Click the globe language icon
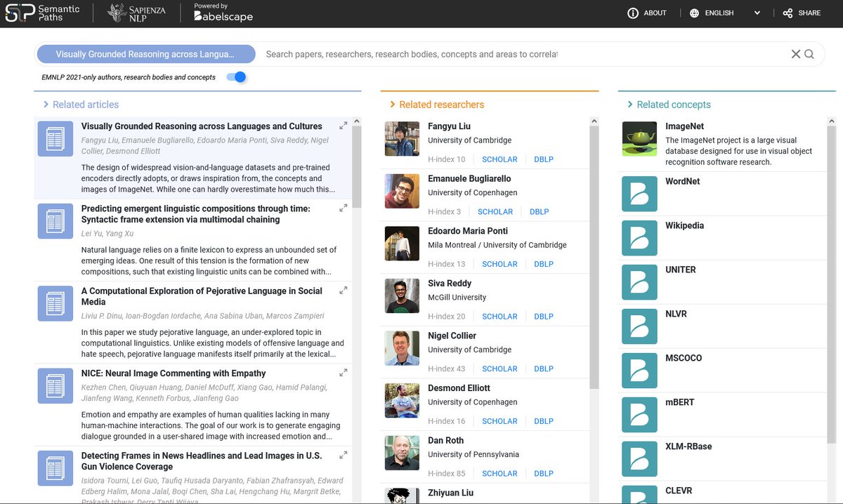 694,13
